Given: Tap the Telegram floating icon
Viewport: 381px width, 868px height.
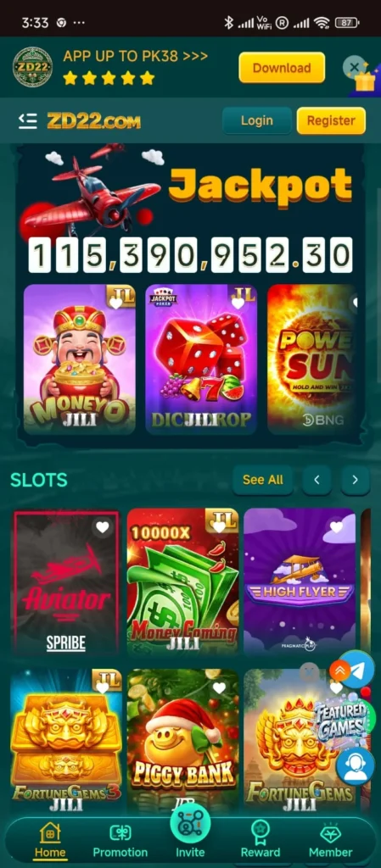Looking at the screenshot, I should (x=356, y=670).
